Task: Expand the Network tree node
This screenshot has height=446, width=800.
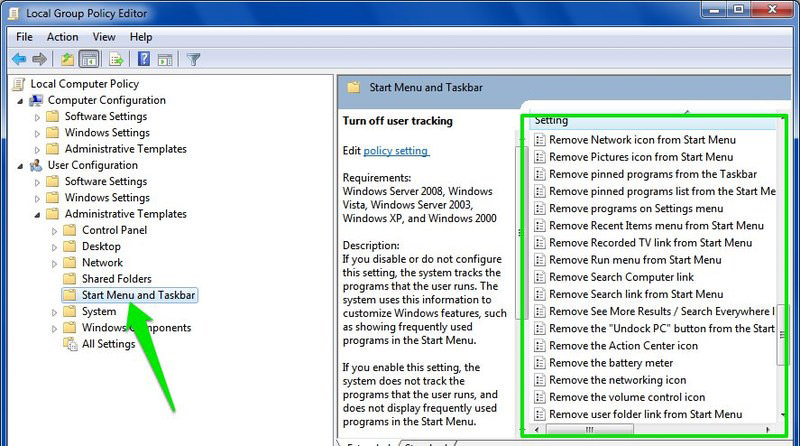Action: point(55,264)
